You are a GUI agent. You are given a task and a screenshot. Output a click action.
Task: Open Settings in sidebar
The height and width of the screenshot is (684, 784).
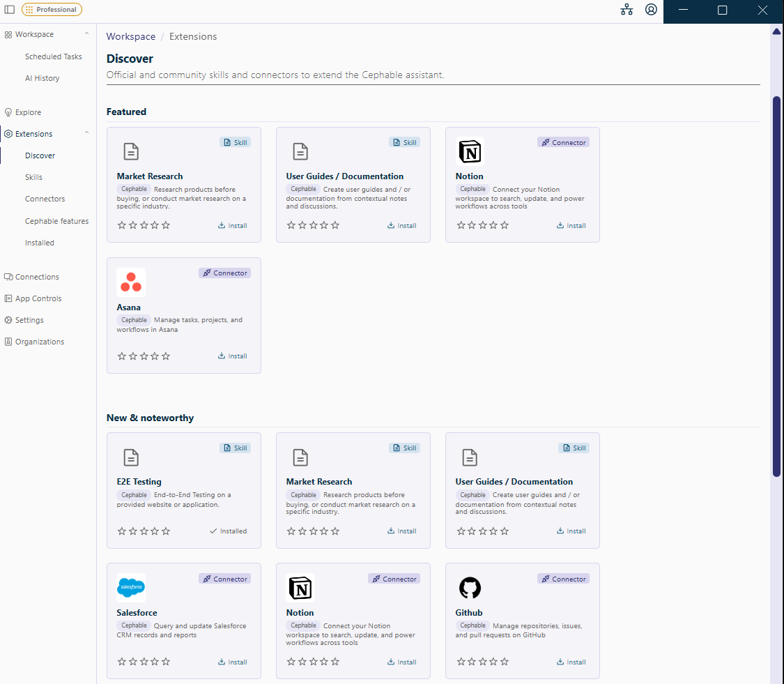click(29, 320)
